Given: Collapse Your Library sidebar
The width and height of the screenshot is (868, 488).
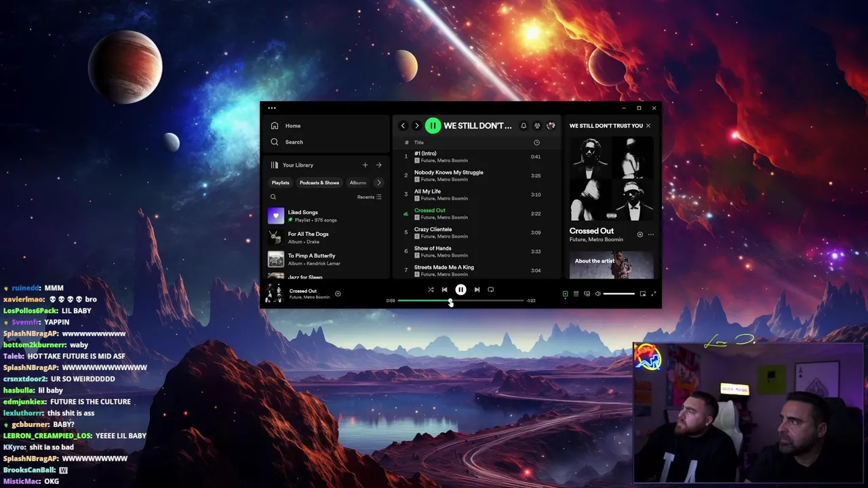Looking at the screenshot, I should coord(292,165).
